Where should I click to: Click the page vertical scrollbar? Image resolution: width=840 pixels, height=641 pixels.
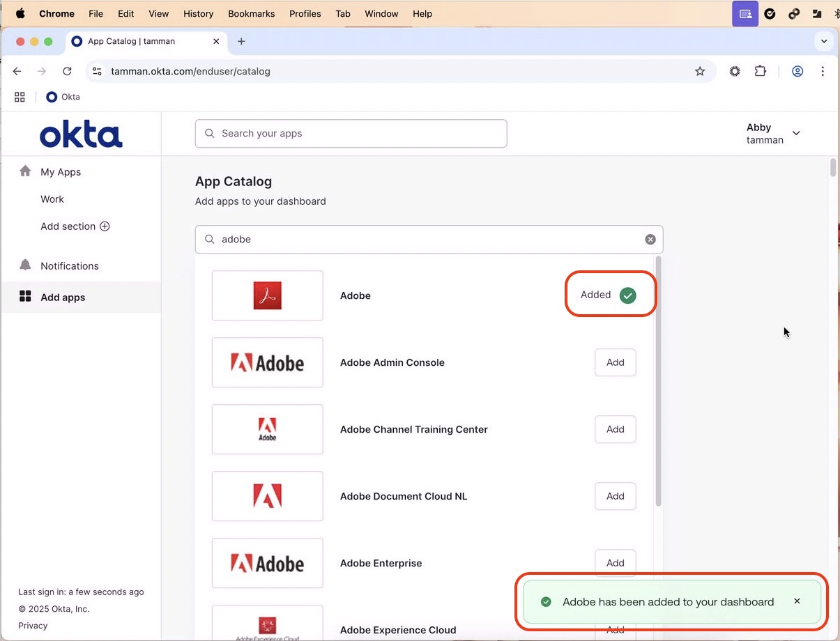[x=833, y=167]
